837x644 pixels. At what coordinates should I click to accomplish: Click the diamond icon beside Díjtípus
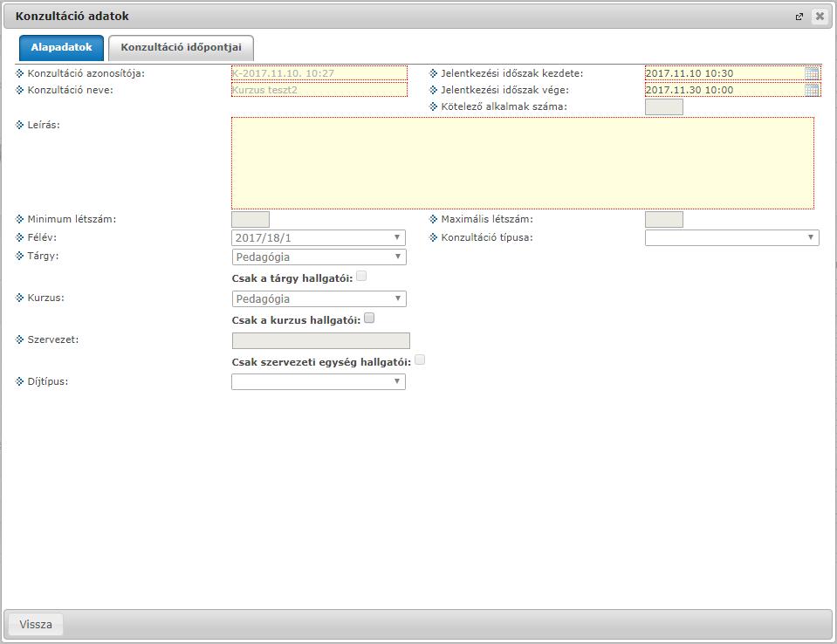(20, 381)
